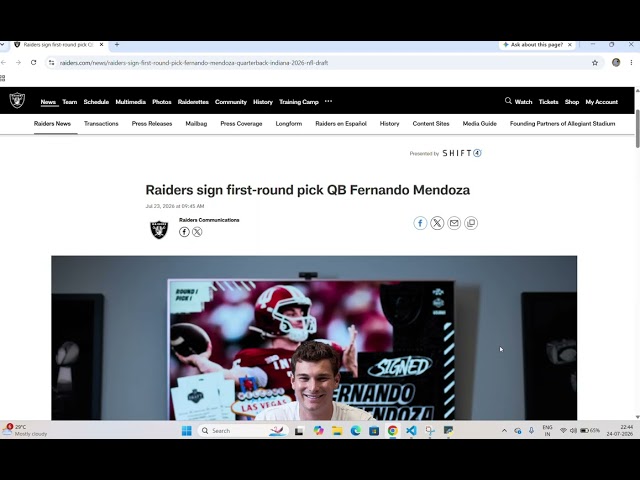Image resolution: width=640 pixels, height=480 pixels.
Task: Select the Raiders News sub-tab
Action: pyautogui.click(x=52, y=123)
